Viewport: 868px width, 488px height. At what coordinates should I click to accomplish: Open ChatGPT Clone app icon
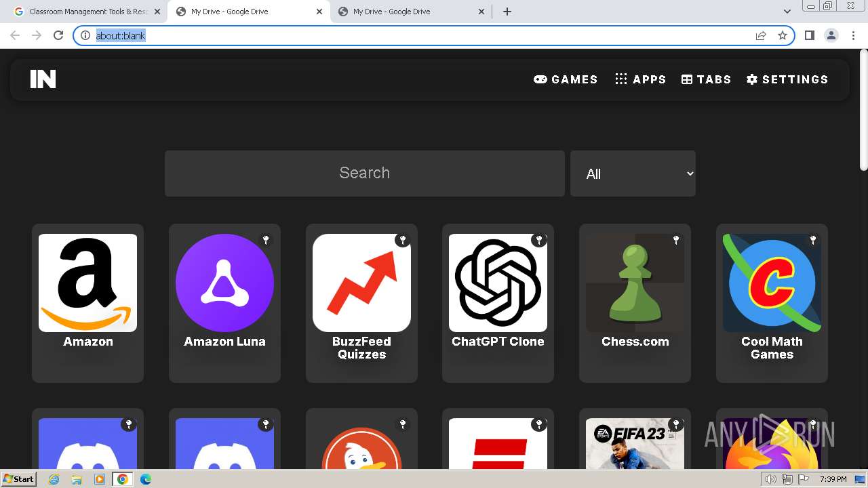click(498, 283)
